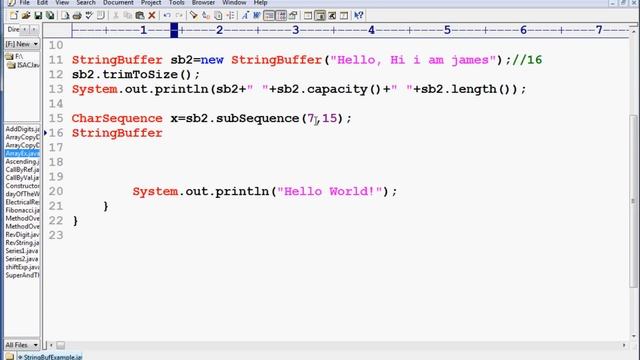Click the left tab-scroll arrow beside Dire
Screen dimensions: 640x360
25,29
